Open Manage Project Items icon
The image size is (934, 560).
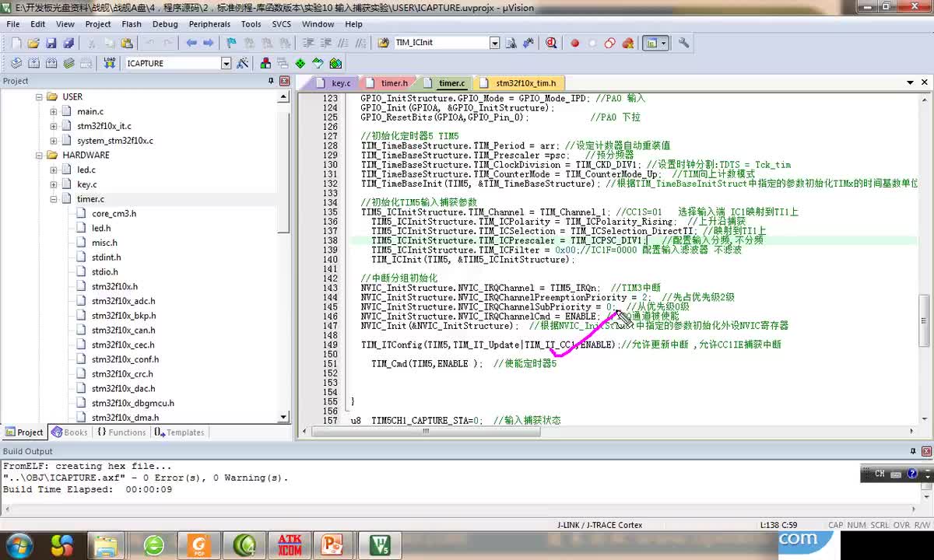coord(266,63)
